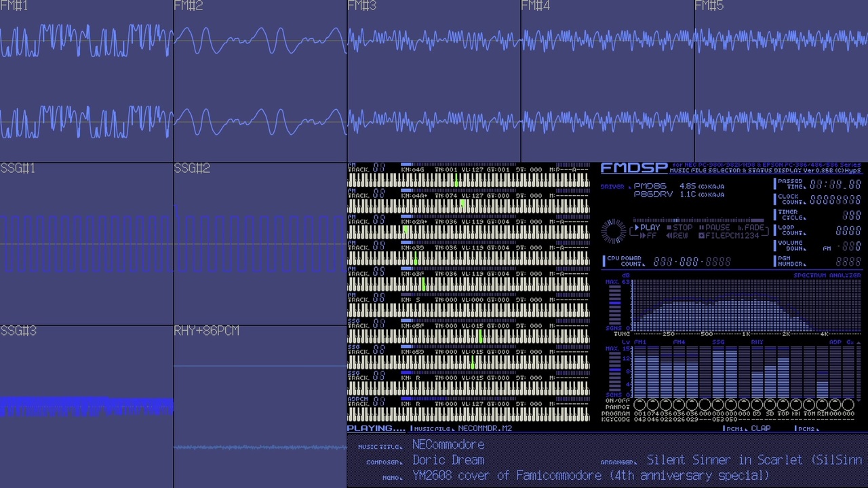Click the STOP square icon

coord(679,227)
